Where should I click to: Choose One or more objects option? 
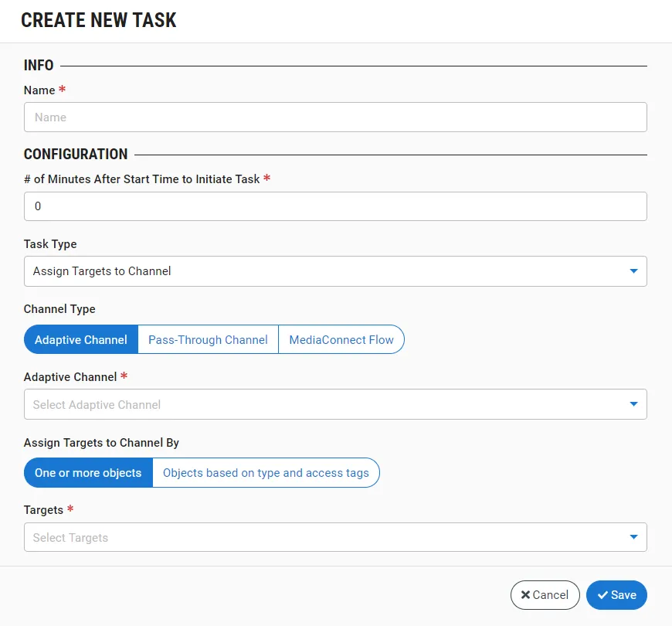tap(88, 472)
